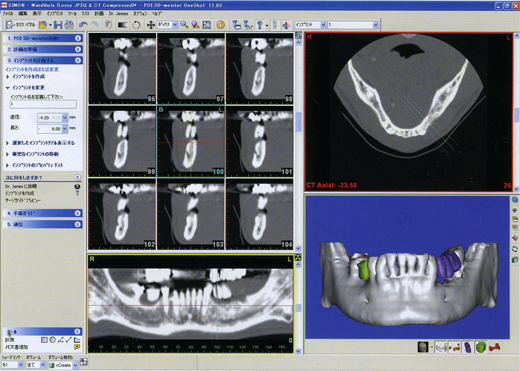This screenshot has height=371, width=520.
Task: Save the plan with the floppy disk icon
Action: click(x=58, y=25)
